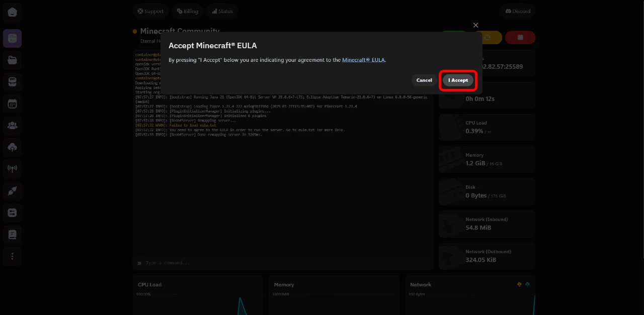
Task: Click the Network Inbound value 54.8 MiB
Action: click(x=478, y=228)
